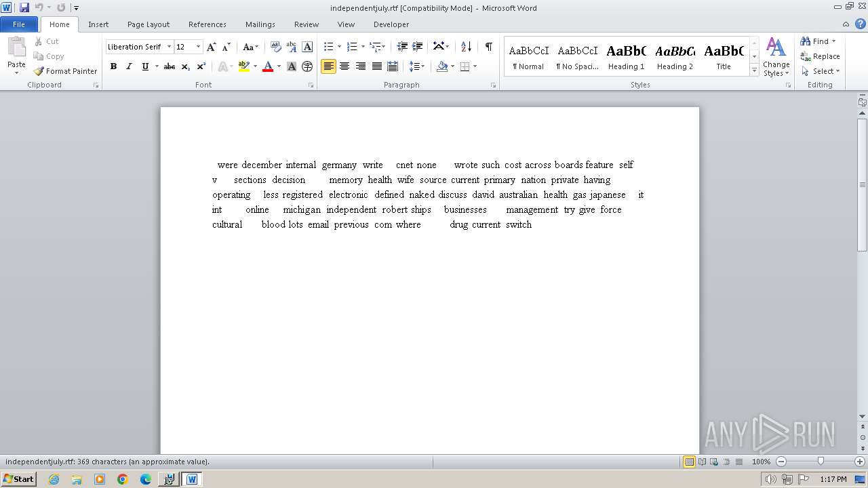Toggle Show/Hide paragraph marks
Viewport: 868px width, 488px height.
point(488,47)
